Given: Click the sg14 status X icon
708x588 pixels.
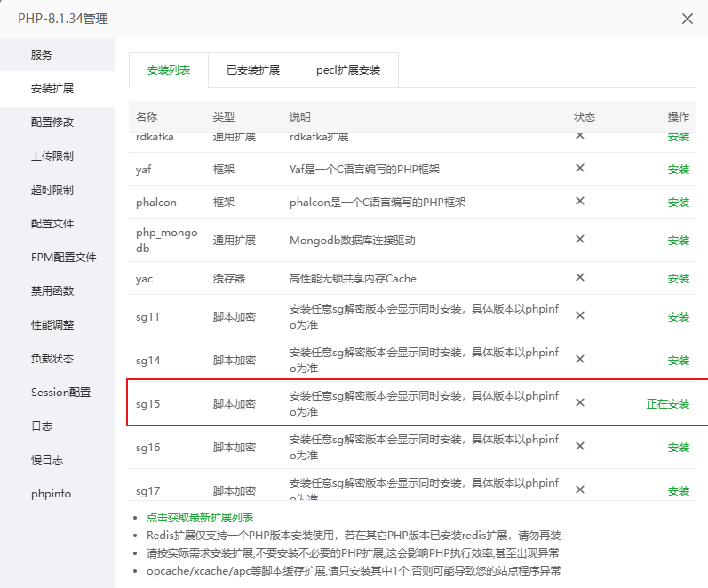Looking at the screenshot, I should tap(580, 359).
